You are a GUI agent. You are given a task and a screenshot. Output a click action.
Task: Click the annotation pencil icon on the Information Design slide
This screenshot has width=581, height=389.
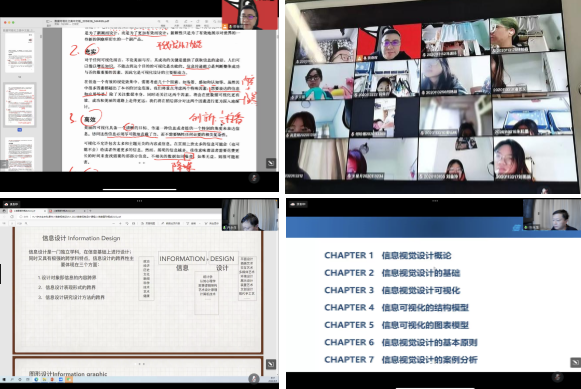[x=271, y=364]
